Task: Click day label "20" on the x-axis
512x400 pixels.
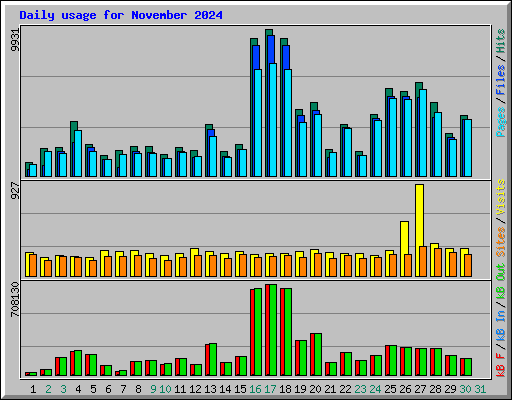Action: click(x=315, y=389)
